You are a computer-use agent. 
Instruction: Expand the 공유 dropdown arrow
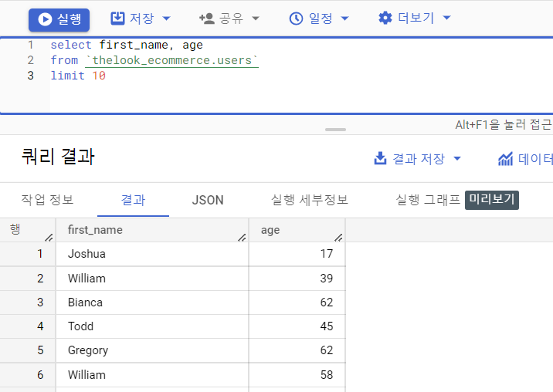click(x=256, y=19)
